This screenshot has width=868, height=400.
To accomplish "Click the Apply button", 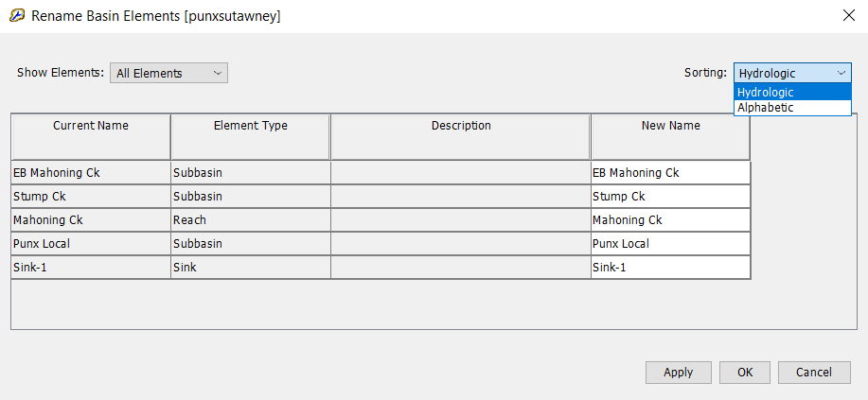I will 678,373.
